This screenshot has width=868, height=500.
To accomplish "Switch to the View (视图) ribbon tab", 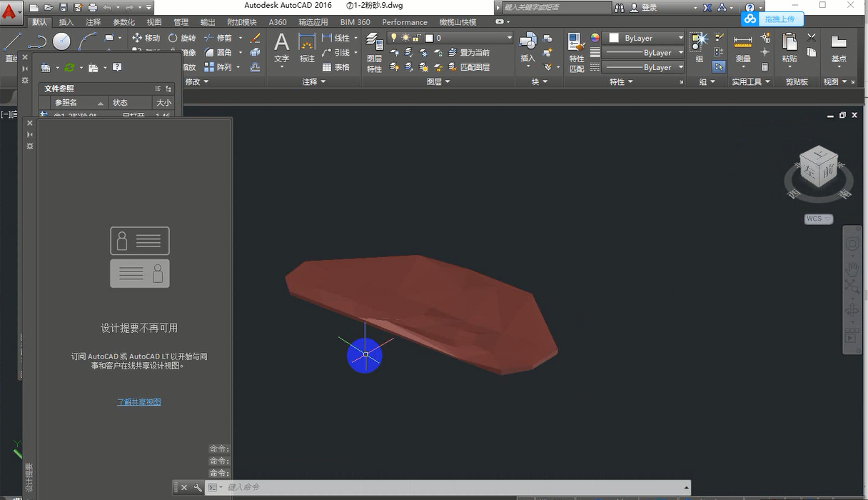I will [154, 22].
